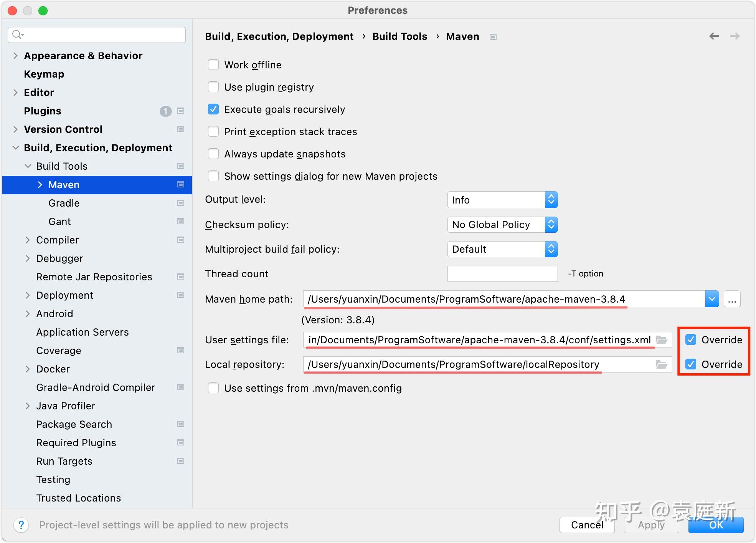This screenshot has height=543, width=756.
Task: Open the folder icon beside Local repository
Action: pyautogui.click(x=662, y=364)
